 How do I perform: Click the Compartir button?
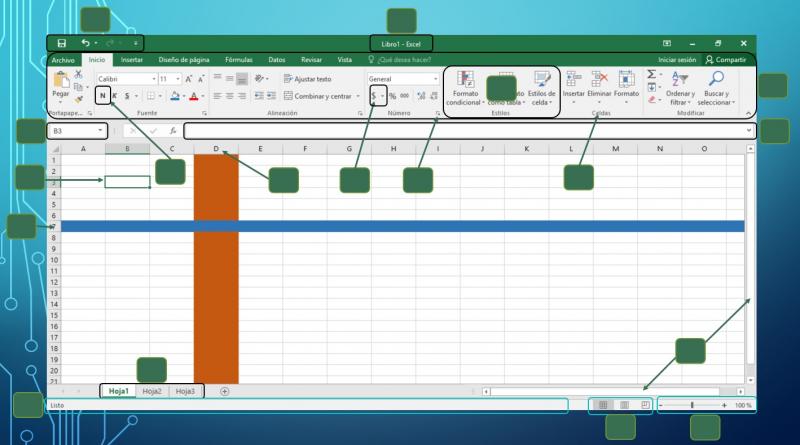click(x=726, y=60)
